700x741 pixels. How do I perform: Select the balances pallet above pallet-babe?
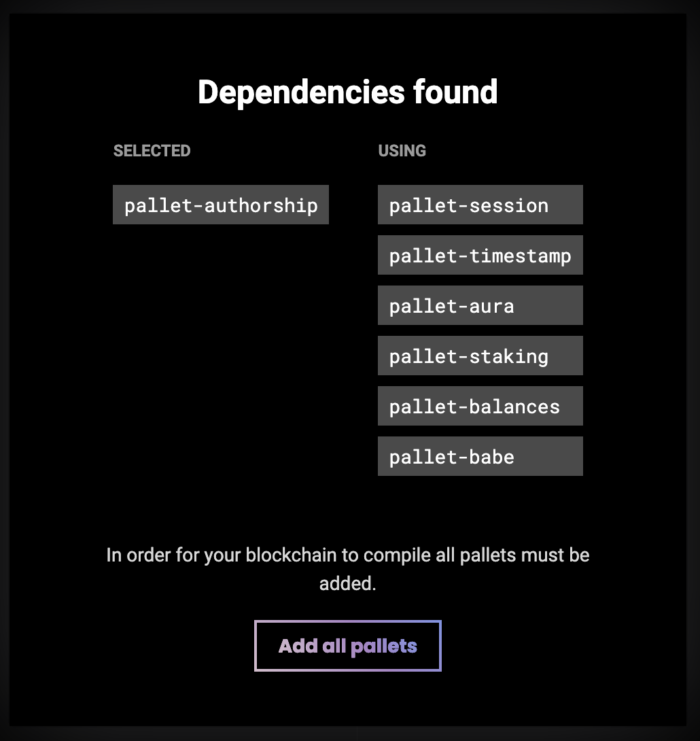(x=480, y=406)
